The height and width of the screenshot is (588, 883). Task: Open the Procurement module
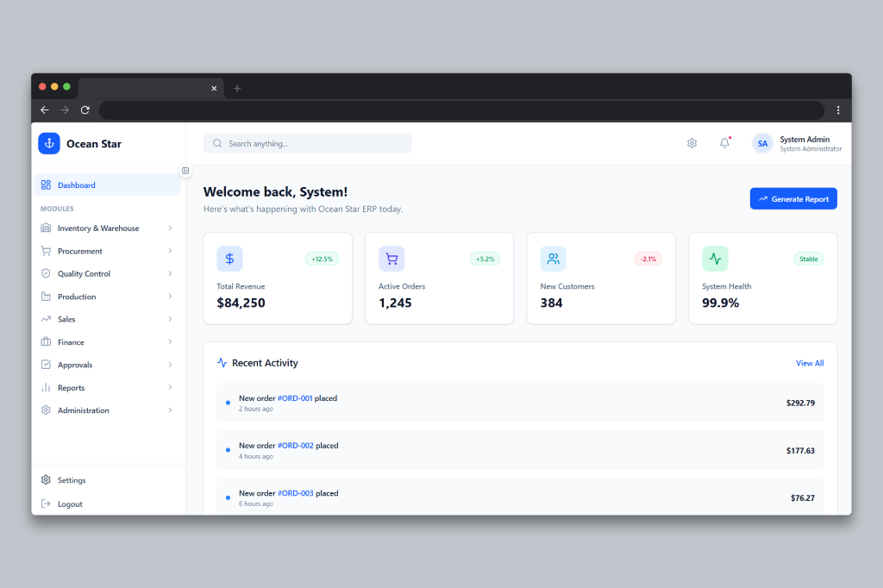point(108,251)
